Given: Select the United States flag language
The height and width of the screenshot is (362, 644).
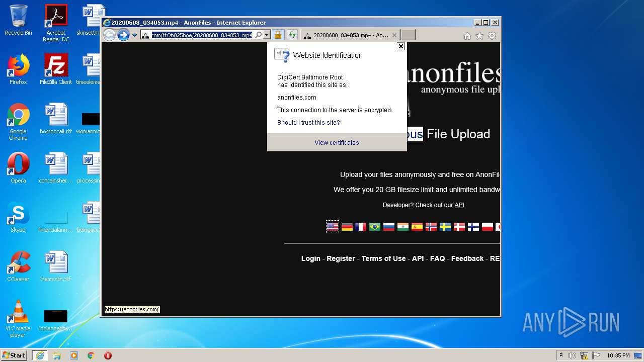Looking at the screenshot, I should [333, 227].
